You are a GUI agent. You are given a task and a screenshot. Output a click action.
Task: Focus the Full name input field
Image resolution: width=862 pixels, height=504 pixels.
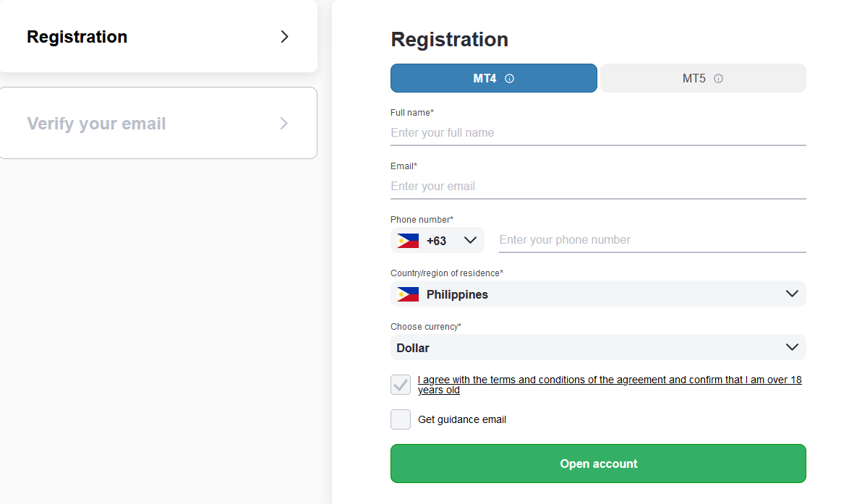pyautogui.click(x=598, y=133)
